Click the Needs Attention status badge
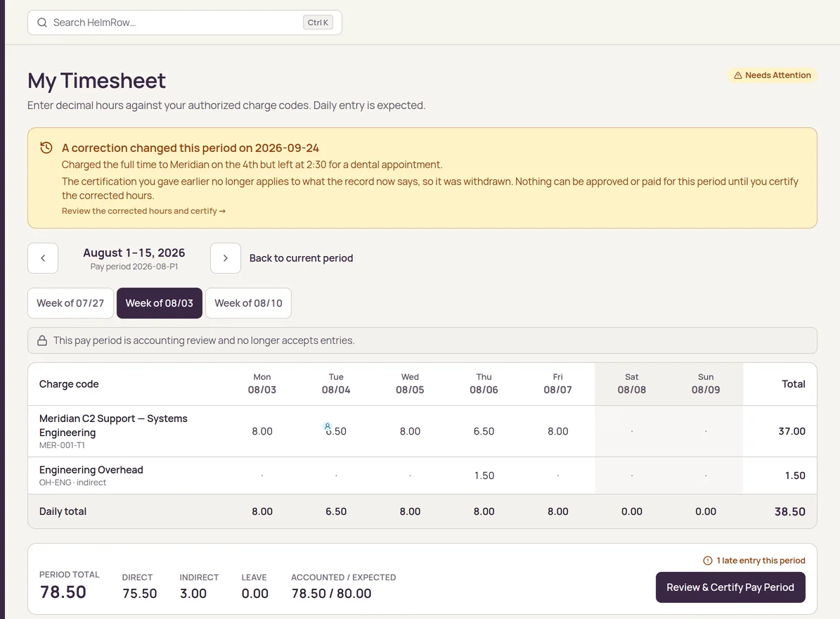 [x=772, y=75]
